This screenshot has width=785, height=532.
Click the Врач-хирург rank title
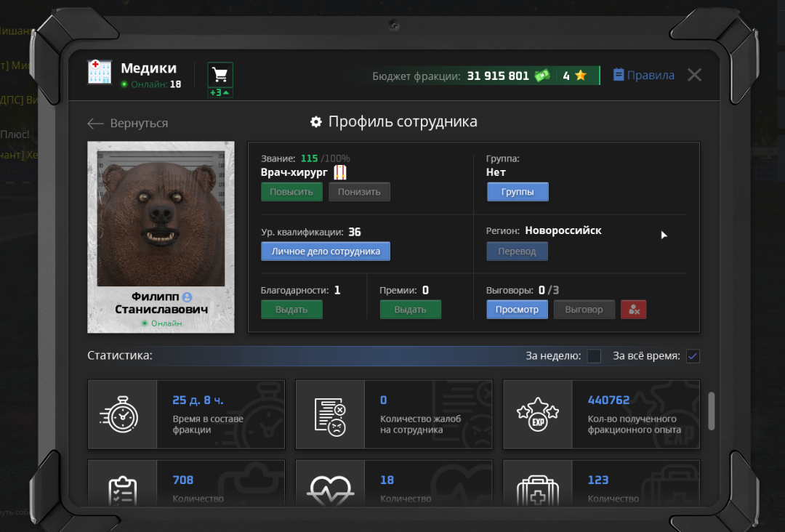pos(294,172)
